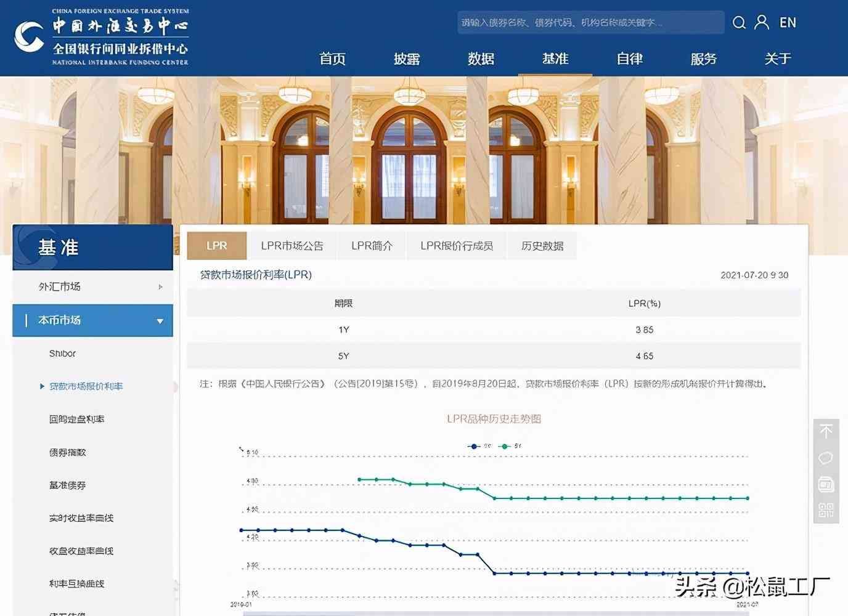Click the range slider below the chart
The width and height of the screenshot is (848, 616).
point(493,613)
